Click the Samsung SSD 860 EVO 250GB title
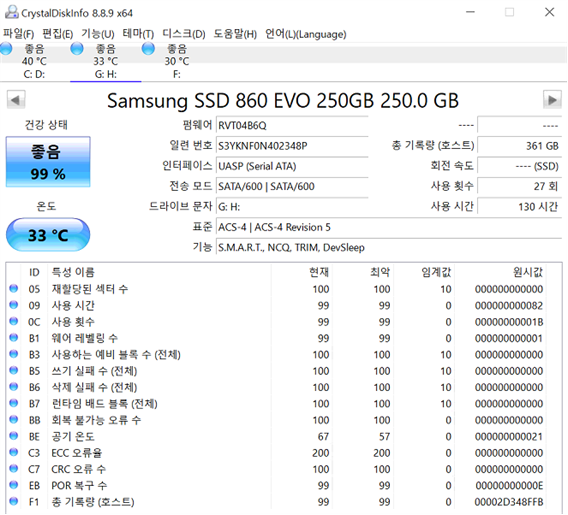The width and height of the screenshot is (568, 515). coord(283,100)
